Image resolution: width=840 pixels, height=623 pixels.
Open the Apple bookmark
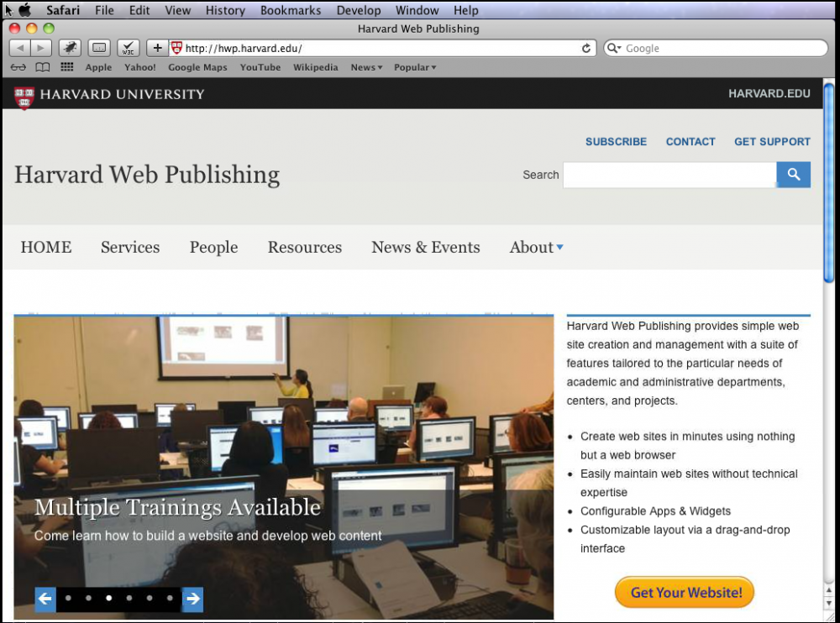tap(98, 67)
